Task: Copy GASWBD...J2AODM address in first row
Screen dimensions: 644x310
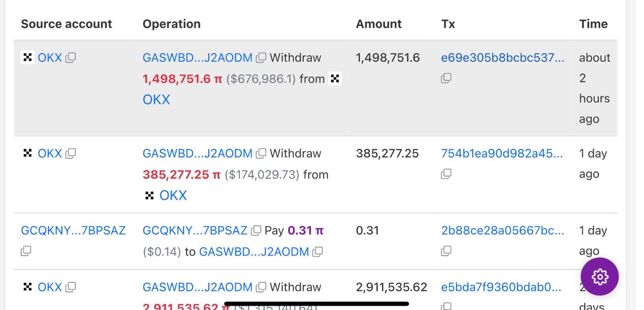Action: click(x=261, y=58)
